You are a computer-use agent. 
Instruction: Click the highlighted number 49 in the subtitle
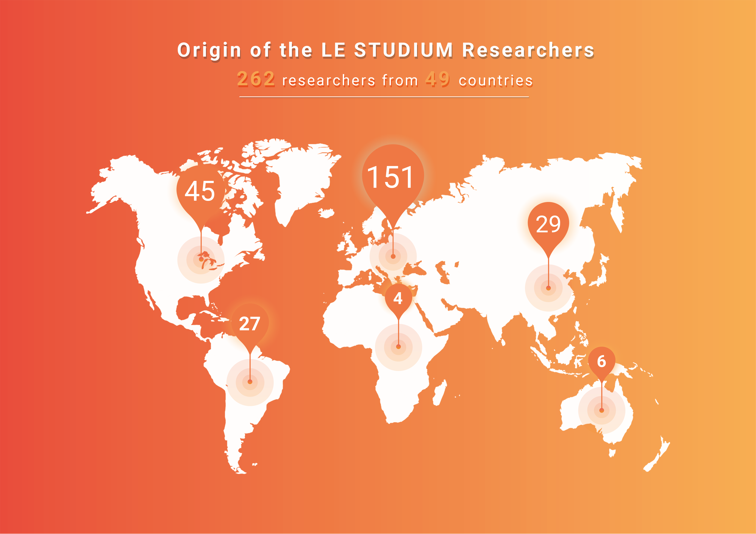(438, 79)
